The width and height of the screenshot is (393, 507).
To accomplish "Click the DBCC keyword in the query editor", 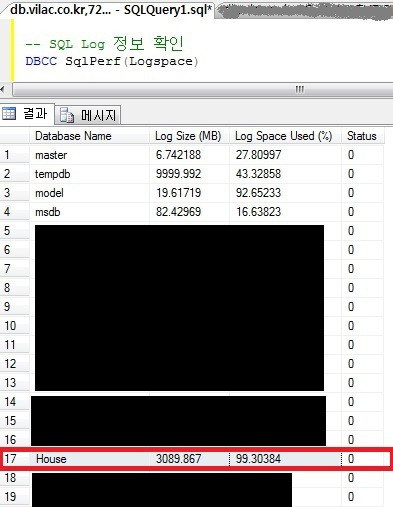I will [x=41, y=61].
